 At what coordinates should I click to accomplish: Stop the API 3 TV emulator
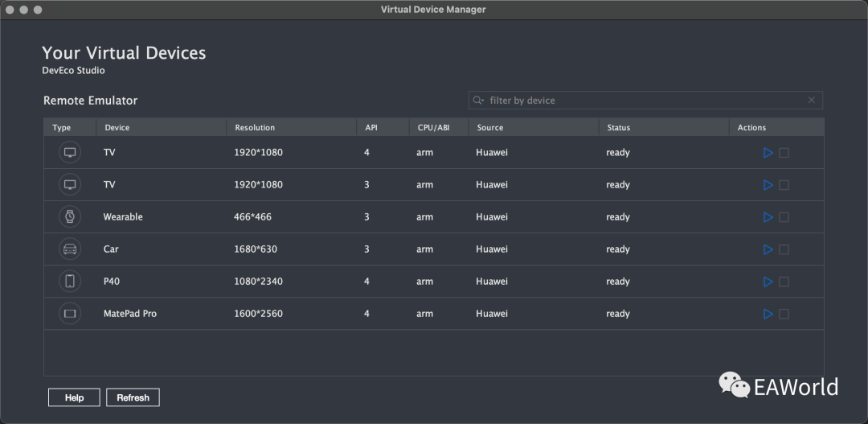click(x=784, y=185)
